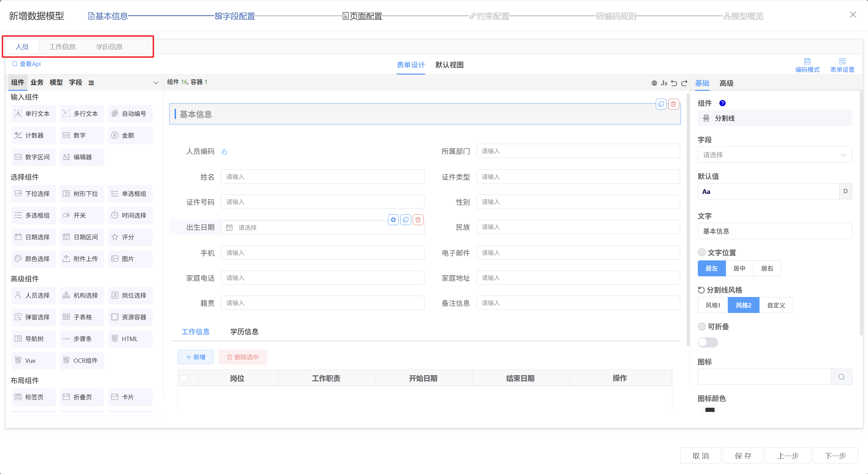Image resolution: width=868 pixels, height=474 pixels.
Task: Switch to the 学历信息 top tab
Action: pos(109,47)
